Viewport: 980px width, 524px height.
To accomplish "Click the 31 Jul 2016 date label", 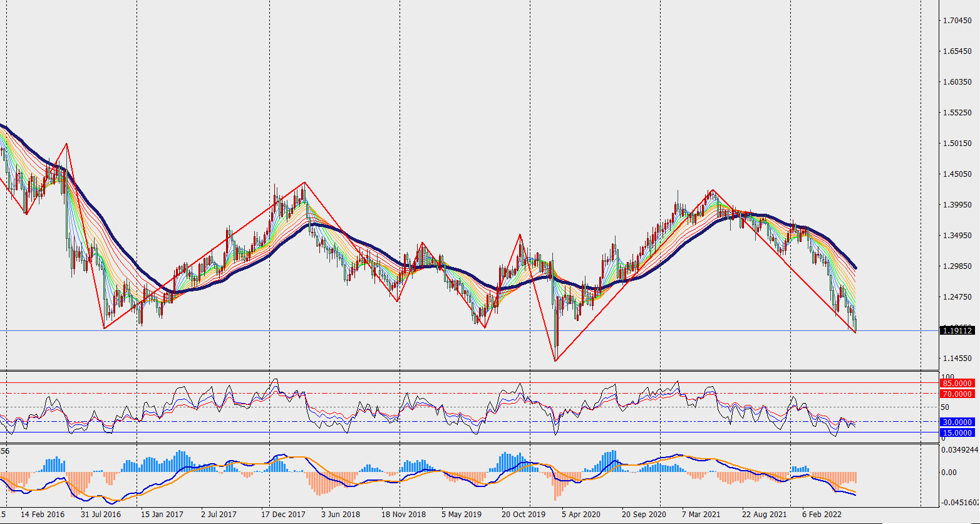I will [x=100, y=514].
